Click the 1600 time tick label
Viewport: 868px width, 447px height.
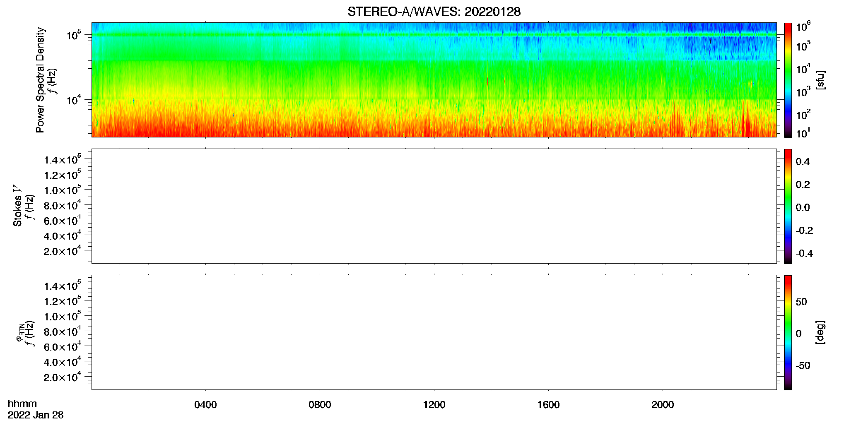click(x=548, y=405)
